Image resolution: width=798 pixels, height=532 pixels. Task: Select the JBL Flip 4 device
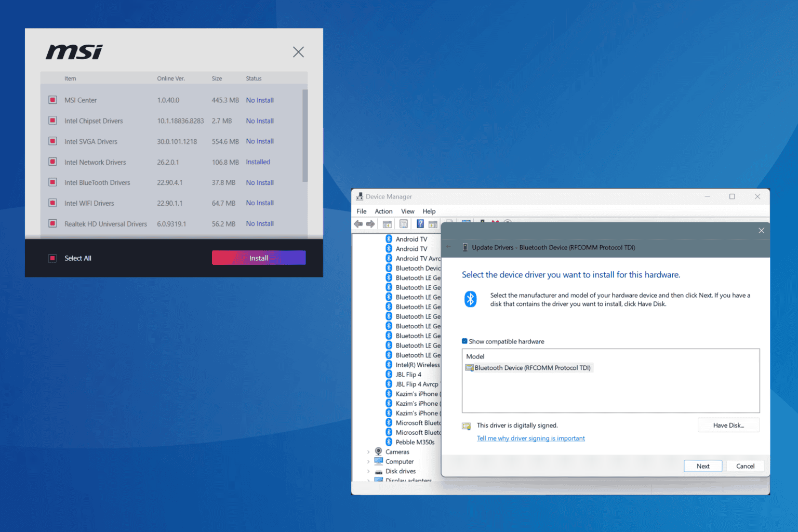click(x=408, y=375)
